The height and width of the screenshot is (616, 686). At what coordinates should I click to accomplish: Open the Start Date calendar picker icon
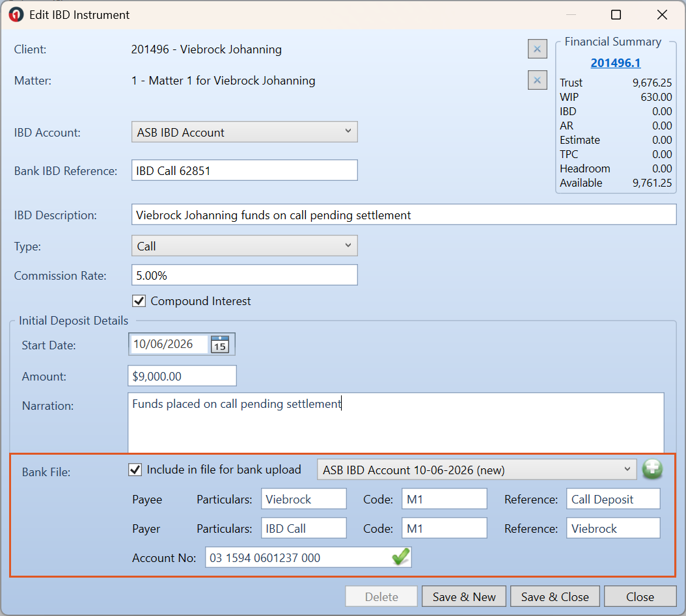pyautogui.click(x=220, y=344)
